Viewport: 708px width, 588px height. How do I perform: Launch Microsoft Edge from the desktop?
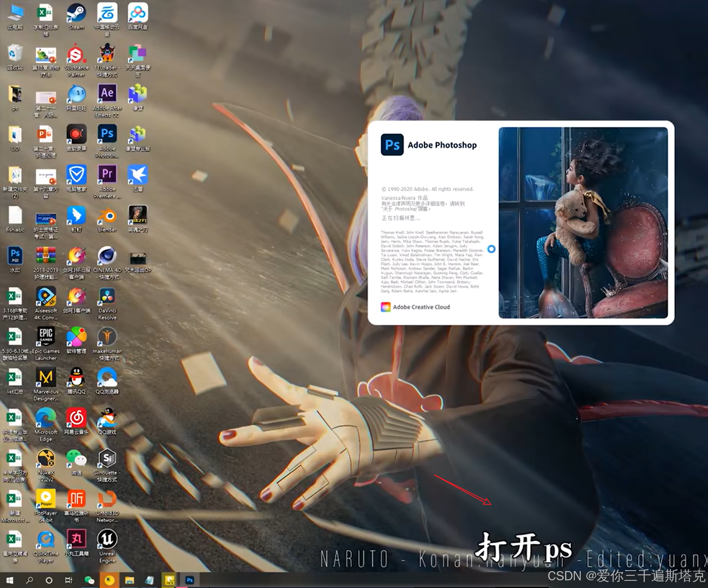pyautogui.click(x=46, y=424)
